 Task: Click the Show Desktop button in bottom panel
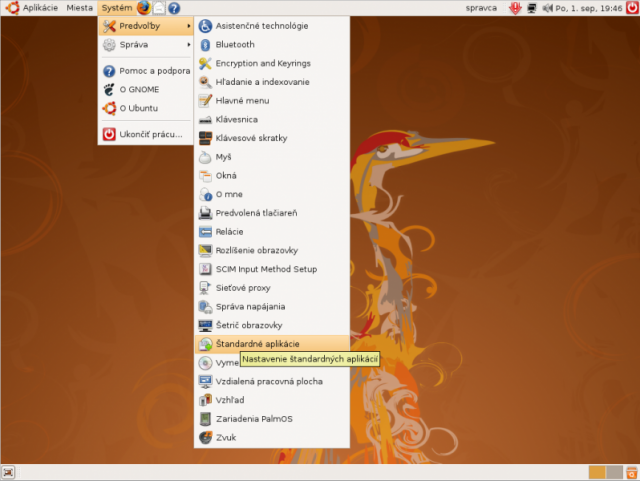tap(8, 472)
